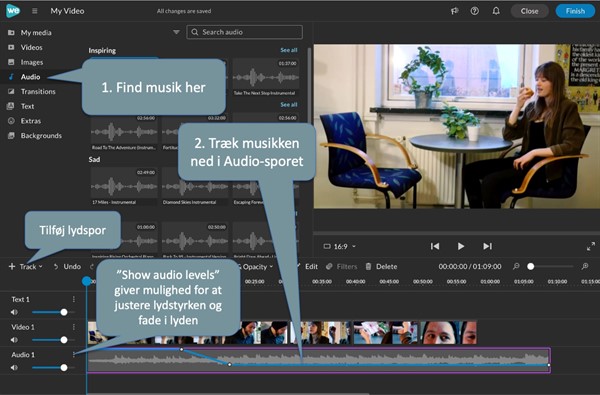Expand the preview to fullscreen

tap(591, 246)
